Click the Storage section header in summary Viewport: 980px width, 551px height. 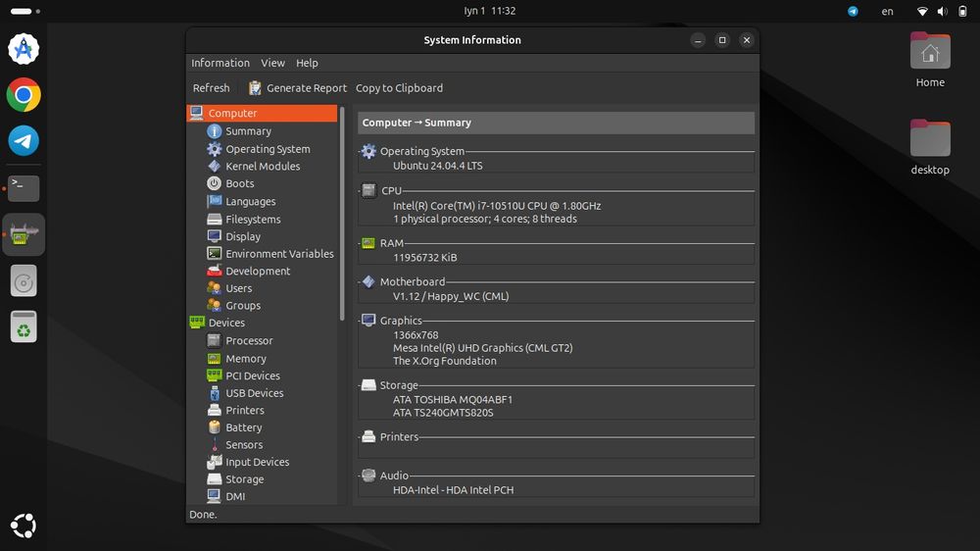point(399,385)
